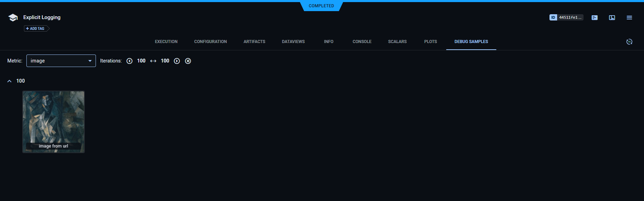Click the Explicit Logging experiment title
Image resolution: width=644 pixels, height=201 pixels.
[x=42, y=17]
